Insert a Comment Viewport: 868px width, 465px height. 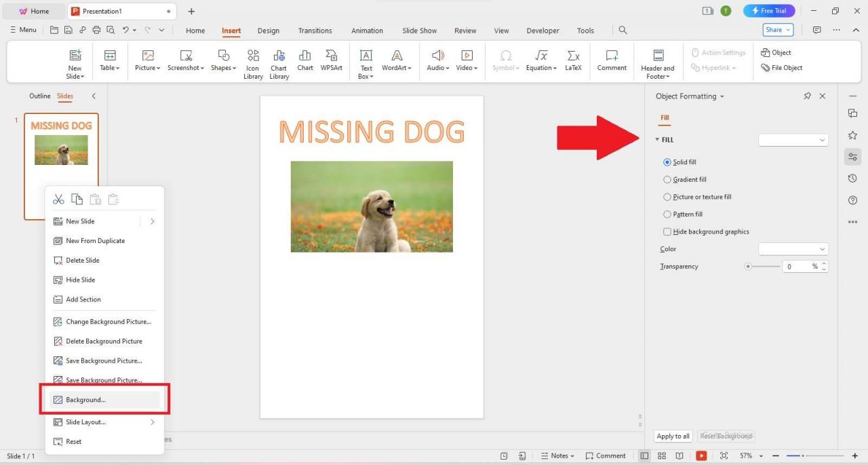tap(611, 61)
